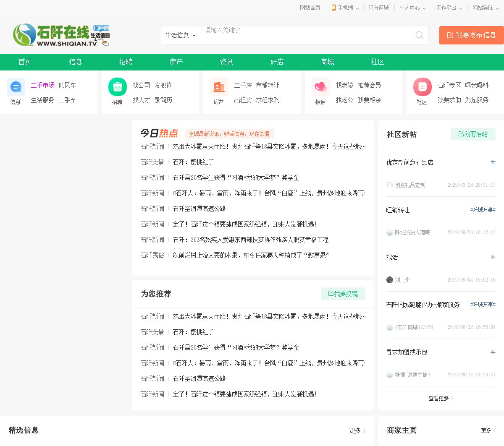Screen dimensions: 504x446
Task: Expand the 生活信息 search category dropdown
Action: (x=181, y=36)
